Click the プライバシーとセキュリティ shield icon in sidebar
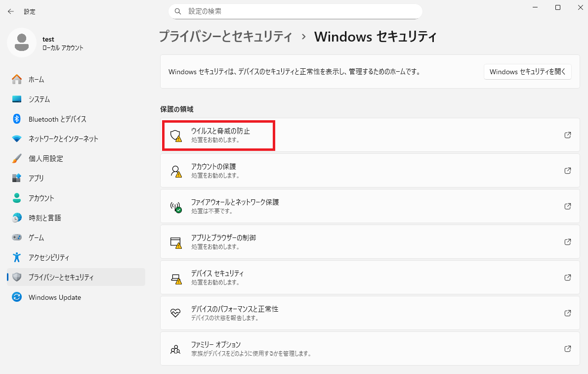 [17, 277]
